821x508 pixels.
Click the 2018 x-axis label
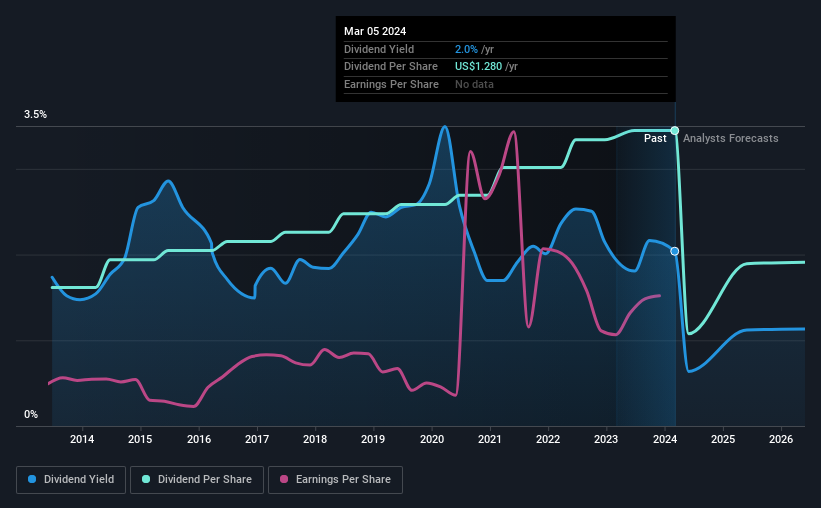(x=315, y=439)
